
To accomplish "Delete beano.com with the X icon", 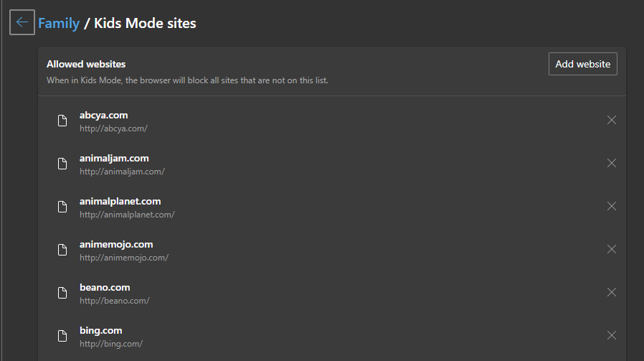I will 612,292.
